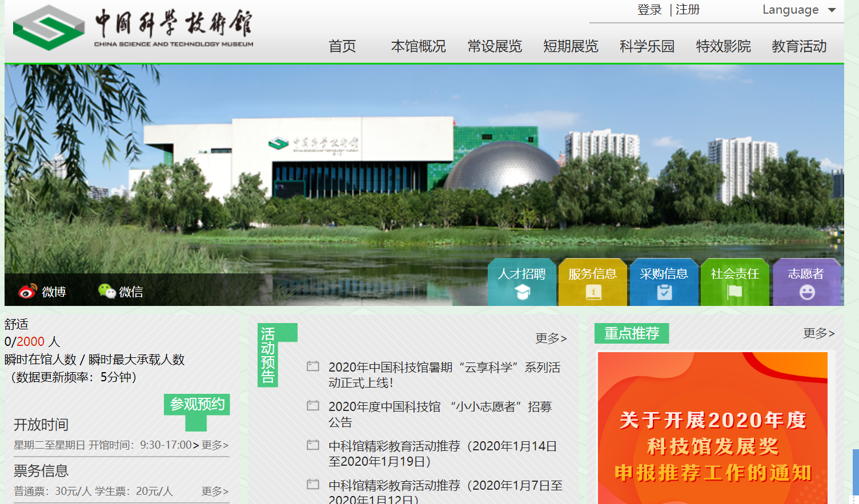The width and height of the screenshot is (859, 504).
Task: Open the 服务信息 info tile
Action: (x=592, y=283)
